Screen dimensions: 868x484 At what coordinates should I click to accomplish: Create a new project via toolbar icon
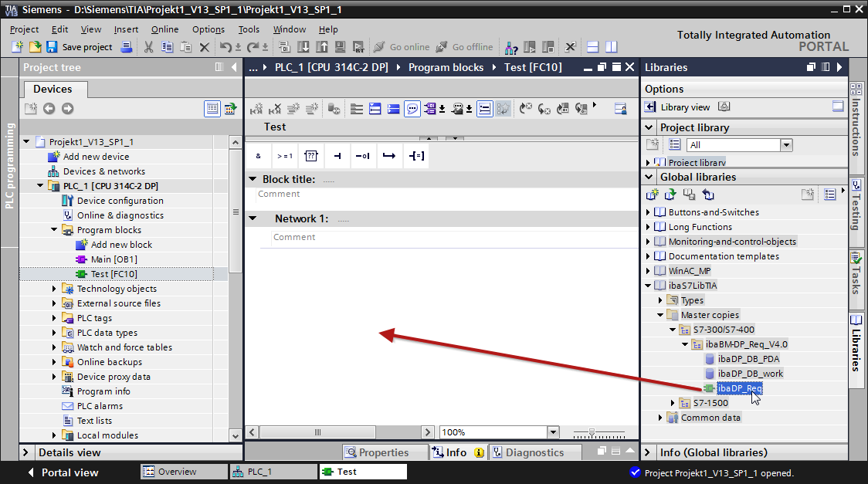[x=18, y=47]
